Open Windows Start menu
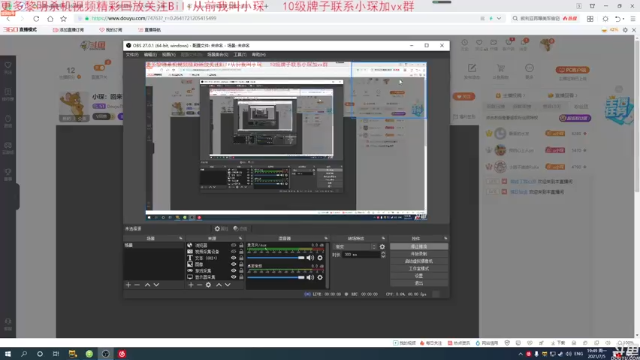The image size is (640, 360). [x=8, y=354]
